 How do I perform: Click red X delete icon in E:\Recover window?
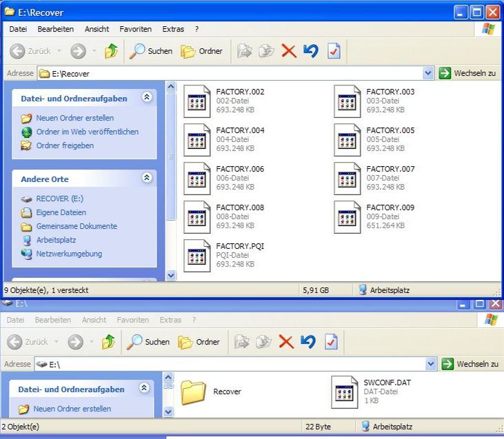[289, 51]
